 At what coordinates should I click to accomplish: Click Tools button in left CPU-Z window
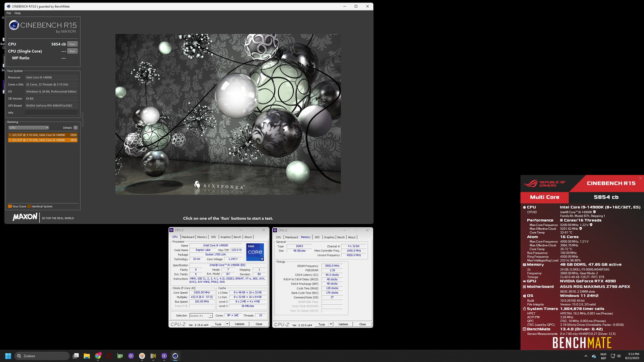tap(218, 324)
